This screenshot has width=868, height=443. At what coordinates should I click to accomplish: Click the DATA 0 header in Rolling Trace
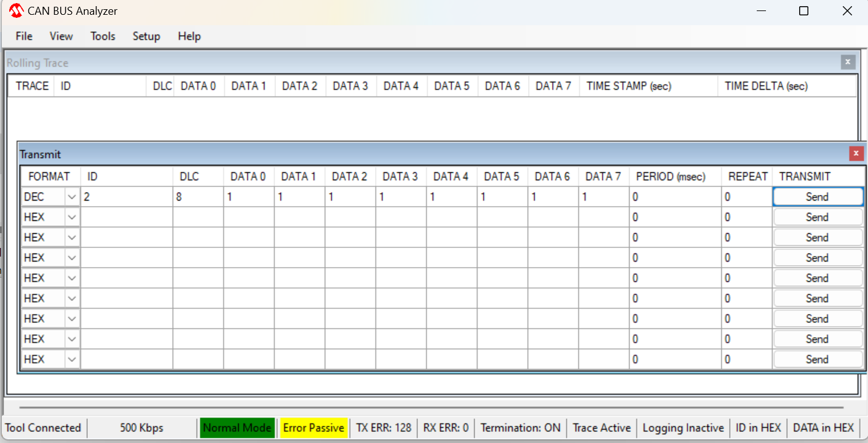pos(199,86)
